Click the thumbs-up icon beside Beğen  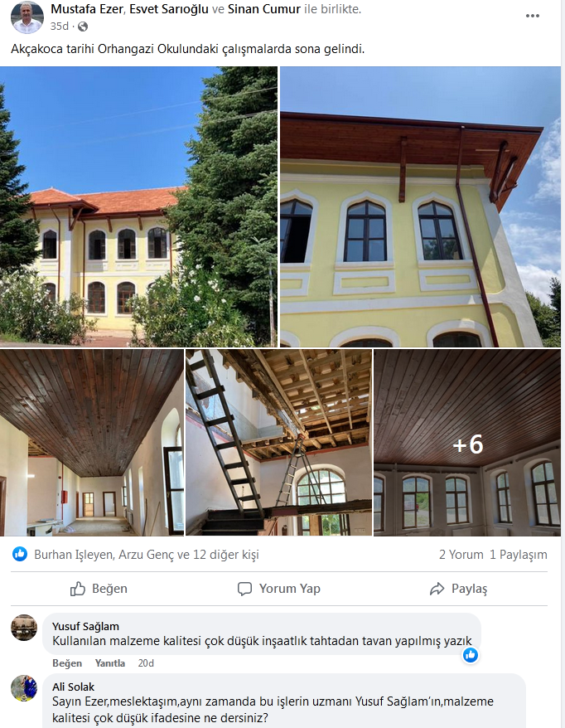78,589
